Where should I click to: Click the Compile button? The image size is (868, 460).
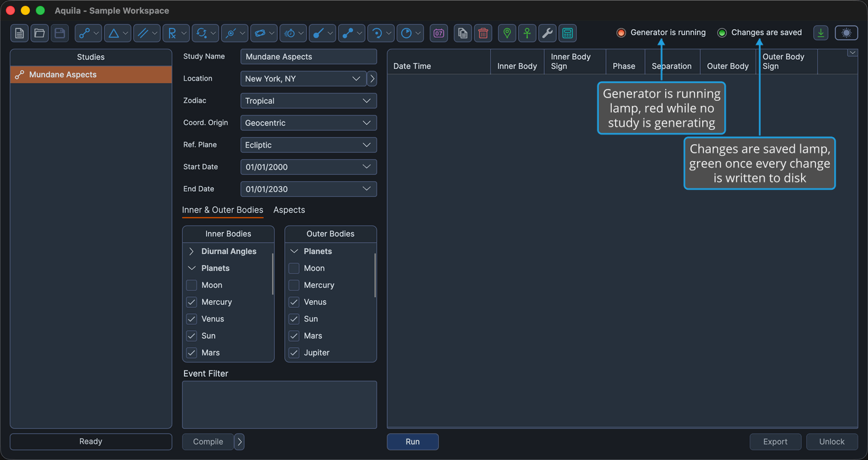point(208,442)
